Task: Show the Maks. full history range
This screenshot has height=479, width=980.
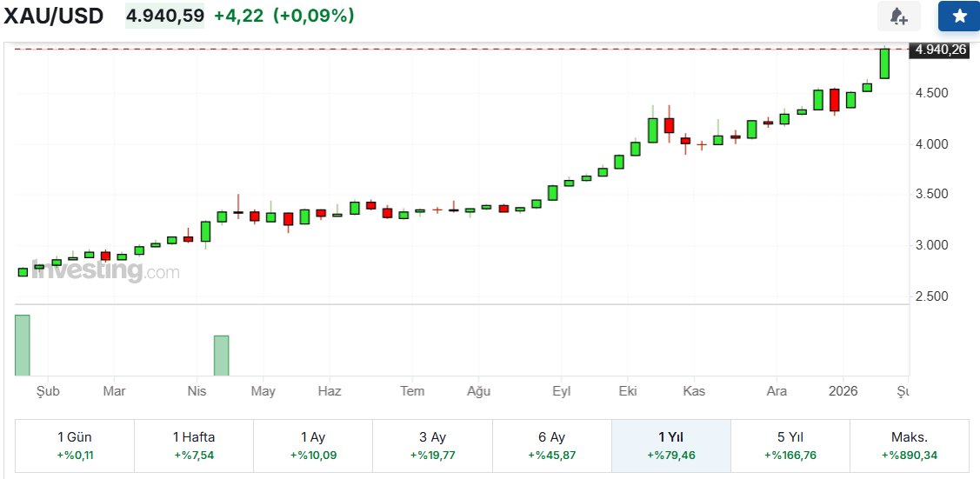Action: [x=910, y=445]
